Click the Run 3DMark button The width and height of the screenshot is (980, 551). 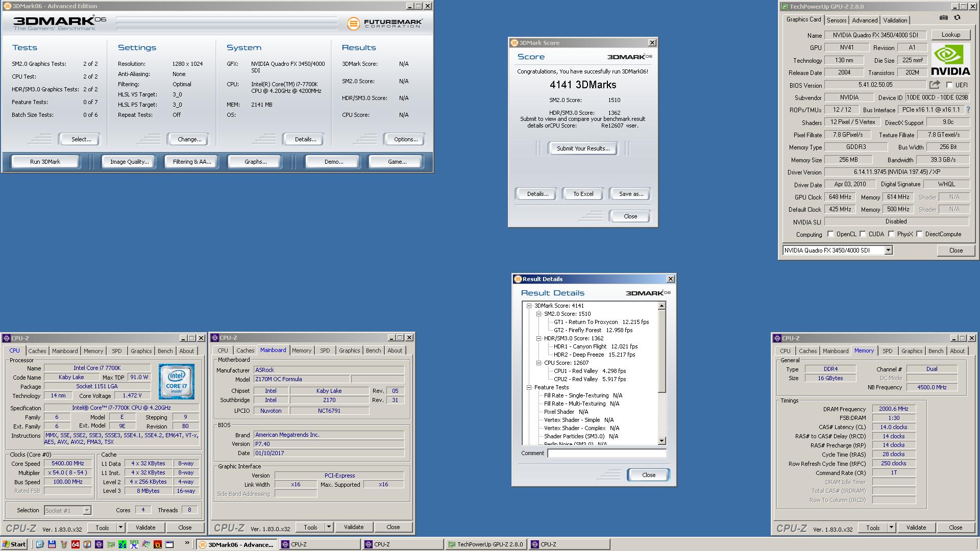click(45, 162)
